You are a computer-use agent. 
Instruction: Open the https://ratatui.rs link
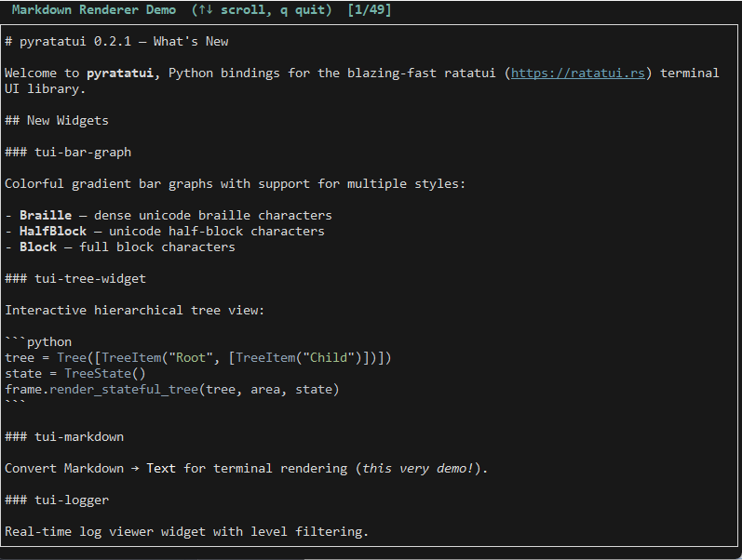tap(578, 73)
